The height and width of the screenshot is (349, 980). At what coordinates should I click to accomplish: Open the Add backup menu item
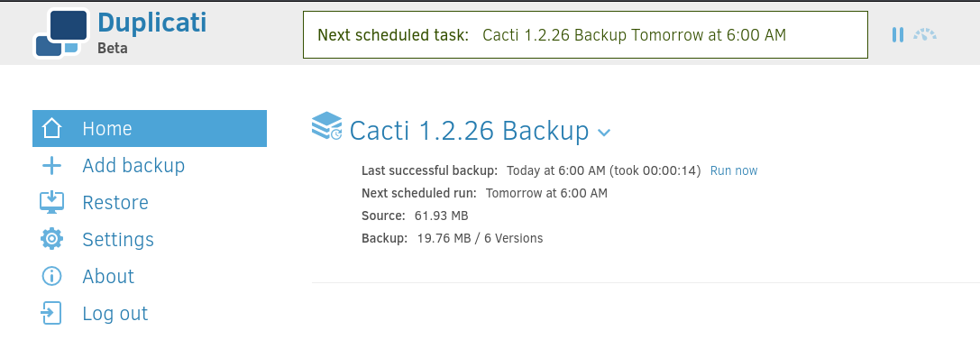point(133,166)
